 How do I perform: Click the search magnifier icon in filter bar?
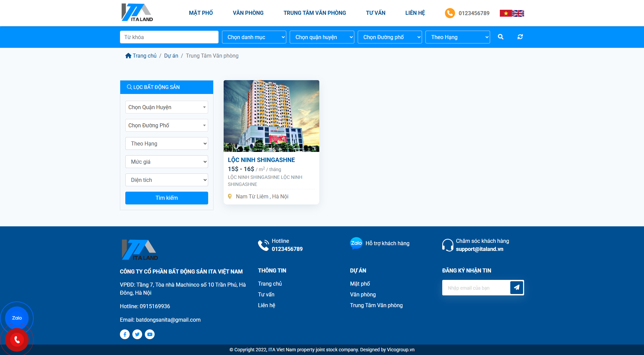click(501, 37)
